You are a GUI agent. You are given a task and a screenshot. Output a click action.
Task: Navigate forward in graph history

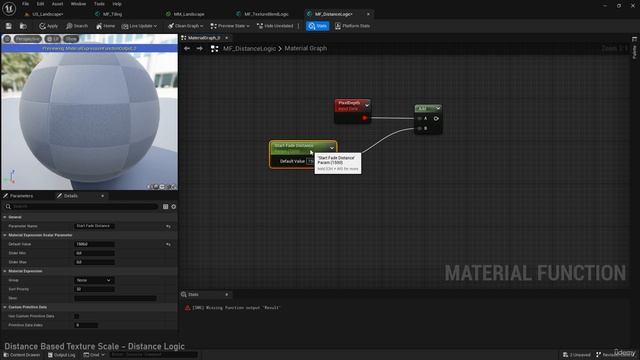200,49
